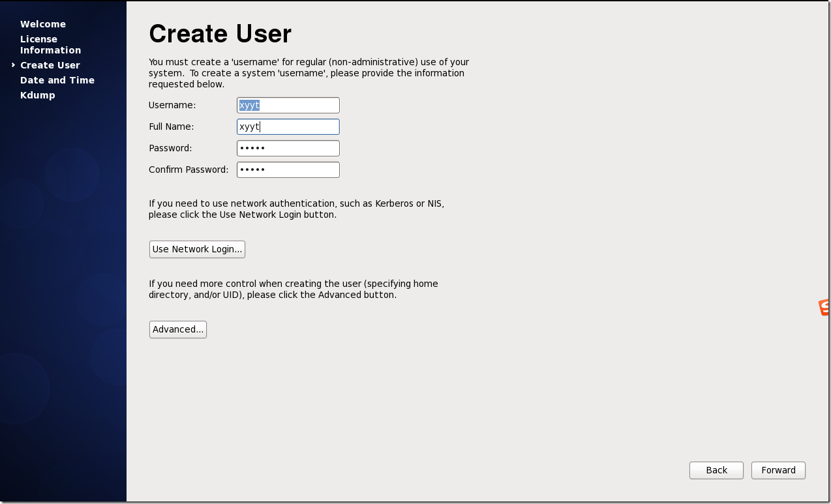831x504 pixels.
Task: Open the Use Network Login dialog
Action: (197, 249)
